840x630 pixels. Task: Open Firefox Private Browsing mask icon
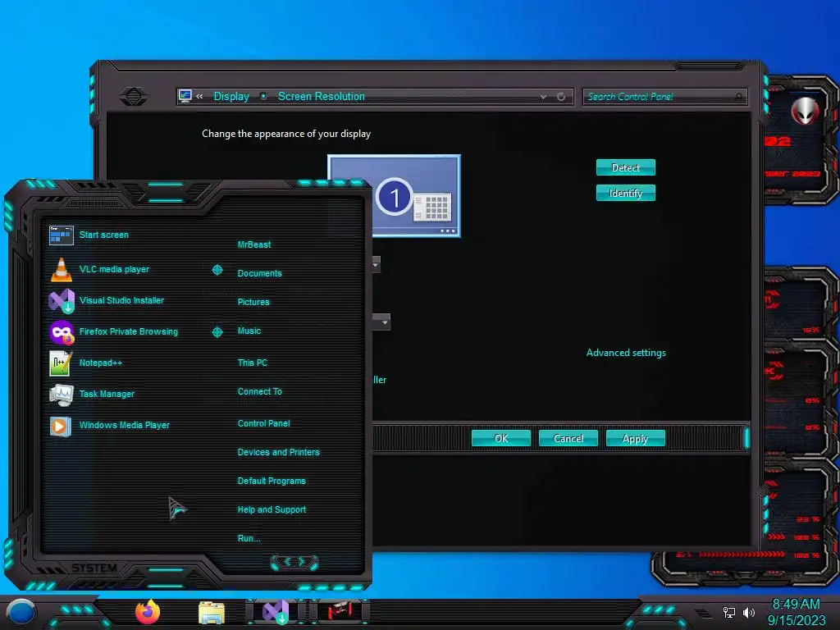62,332
